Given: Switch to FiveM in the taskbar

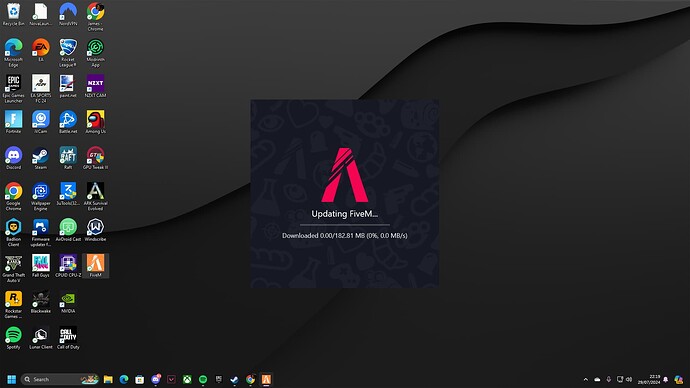Looking at the screenshot, I should [266, 379].
